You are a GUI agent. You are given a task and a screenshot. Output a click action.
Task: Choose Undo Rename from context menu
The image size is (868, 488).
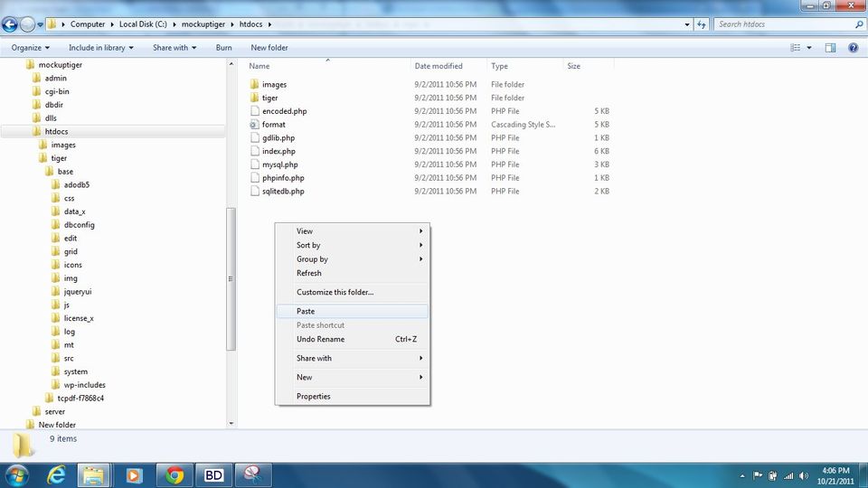point(352,339)
